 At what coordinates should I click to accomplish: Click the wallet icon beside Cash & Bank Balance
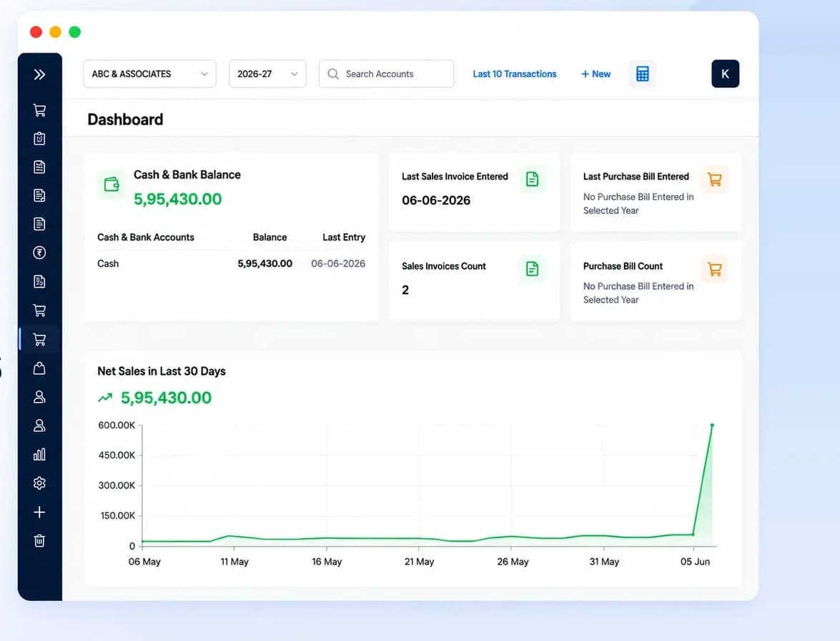point(112,185)
